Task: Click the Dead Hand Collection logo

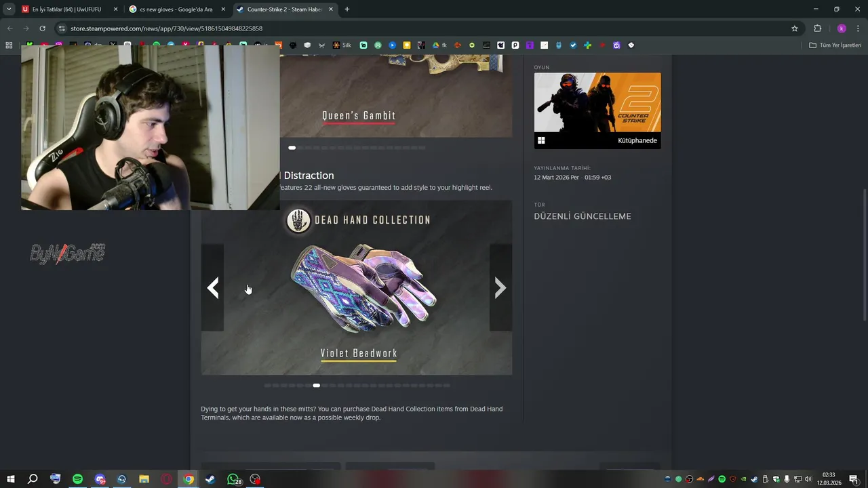Action: [298, 220]
